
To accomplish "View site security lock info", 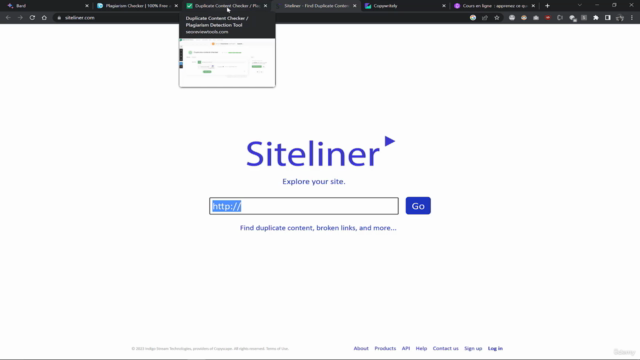I will point(59,18).
